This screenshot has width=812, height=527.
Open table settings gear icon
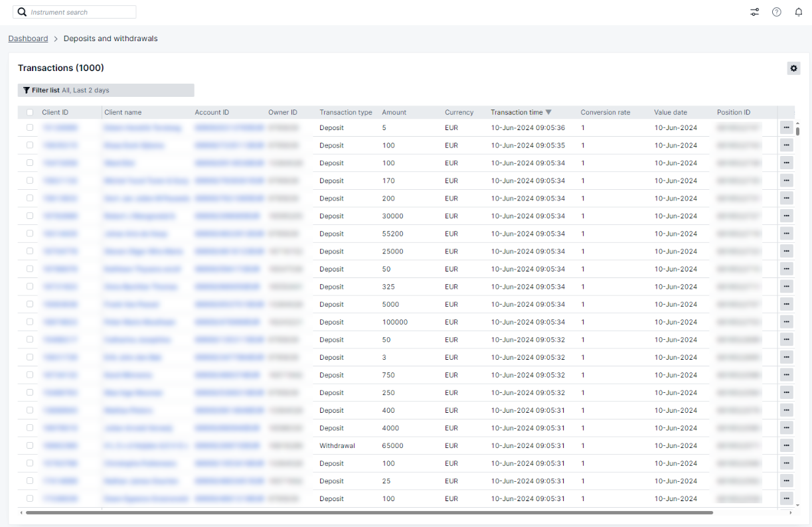pos(793,68)
